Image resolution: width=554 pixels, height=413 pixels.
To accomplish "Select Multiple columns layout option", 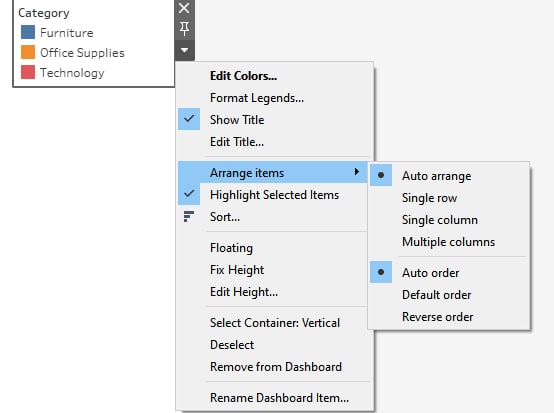I will click(x=448, y=242).
